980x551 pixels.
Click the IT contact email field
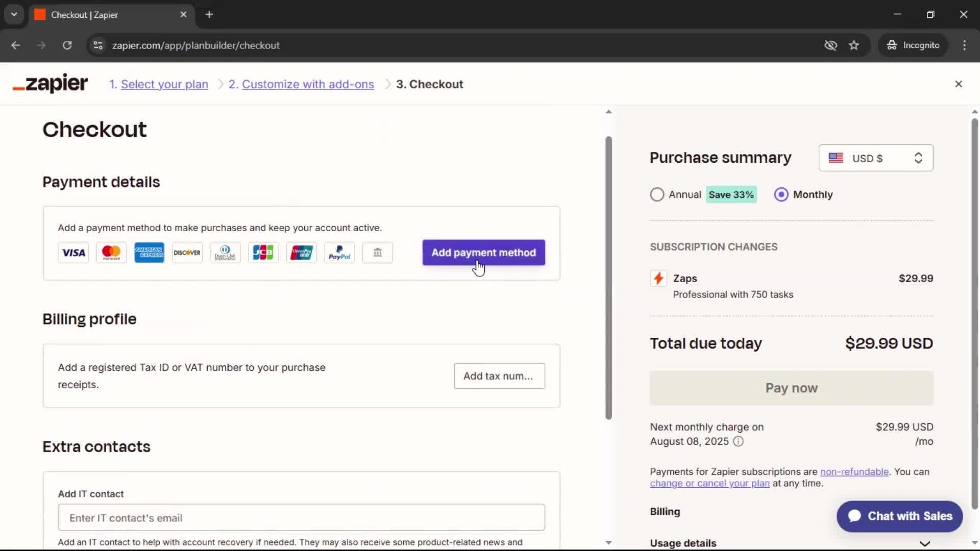(x=301, y=518)
